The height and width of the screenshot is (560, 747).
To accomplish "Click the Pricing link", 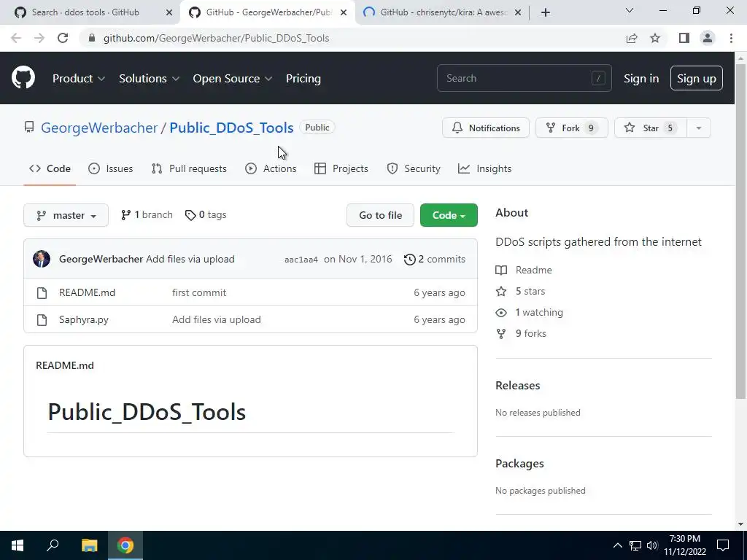I will point(303,79).
